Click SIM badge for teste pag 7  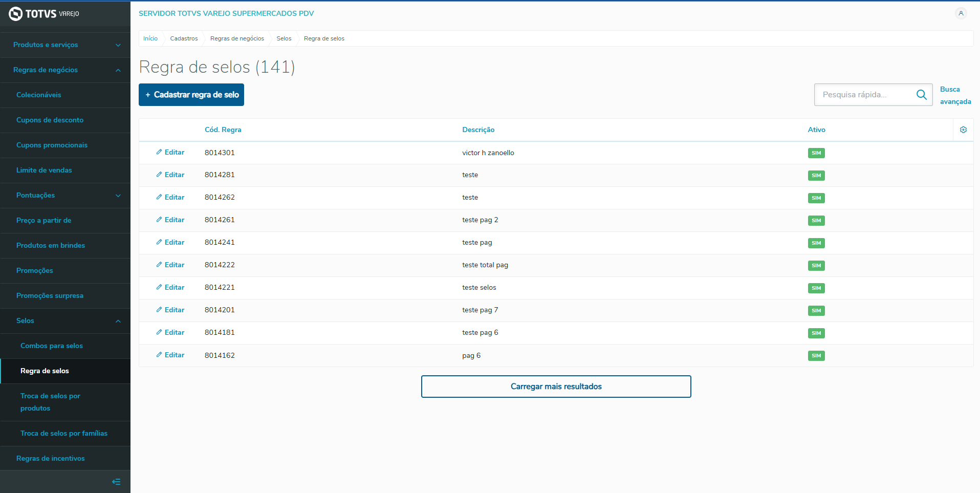816,311
